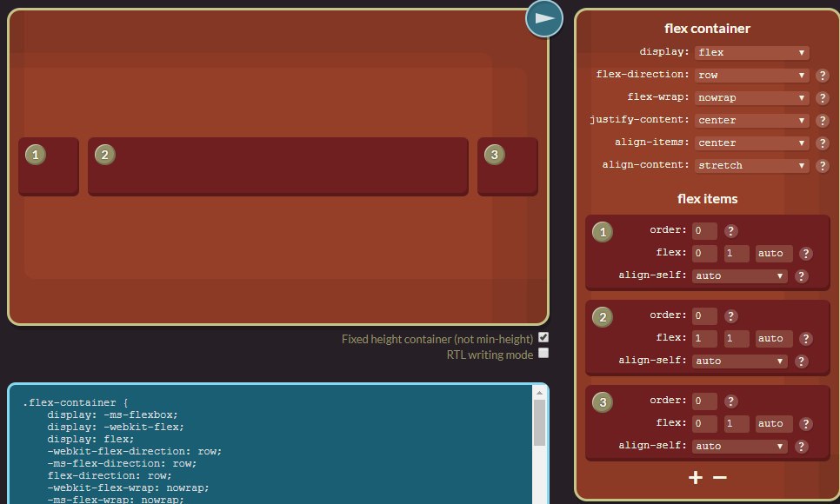Open help for align-items property
The width and height of the screenshot is (840, 504).
pyautogui.click(x=823, y=143)
